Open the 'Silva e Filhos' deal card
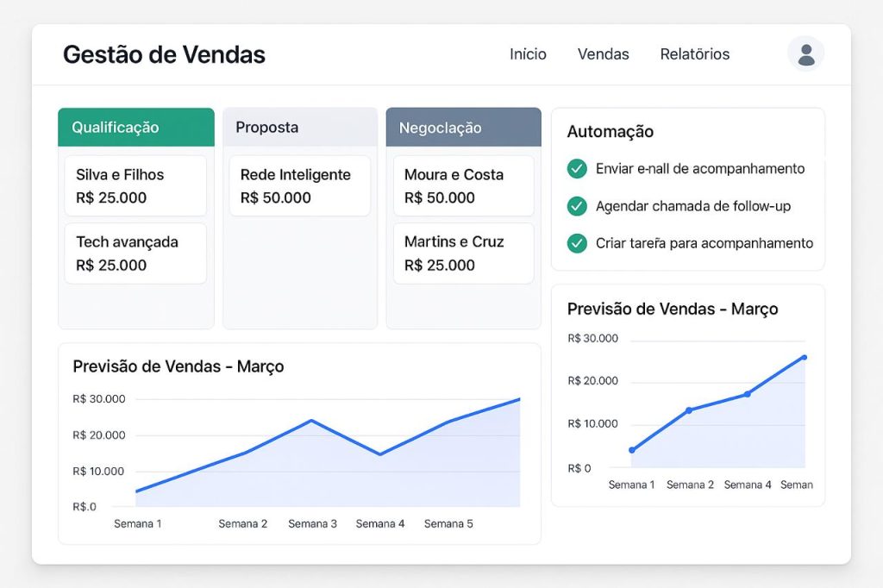The image size is (883, 588). click(135, 185)
